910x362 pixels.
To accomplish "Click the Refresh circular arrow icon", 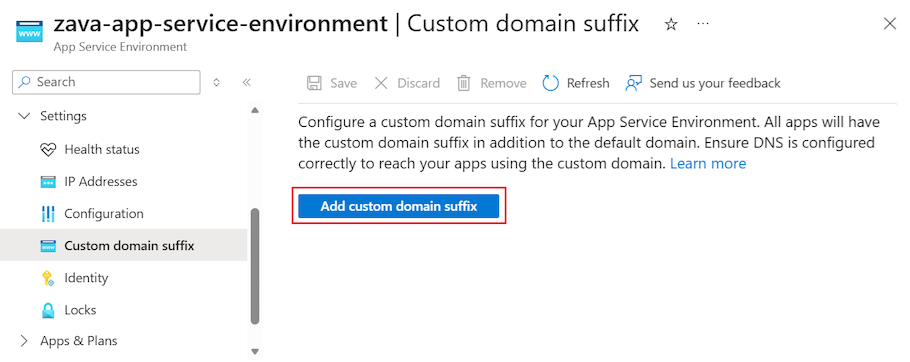I will click(x=550, y=83).
